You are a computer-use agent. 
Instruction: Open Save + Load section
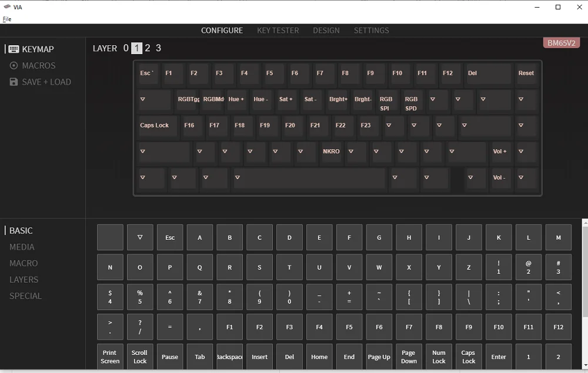[40, 82]
